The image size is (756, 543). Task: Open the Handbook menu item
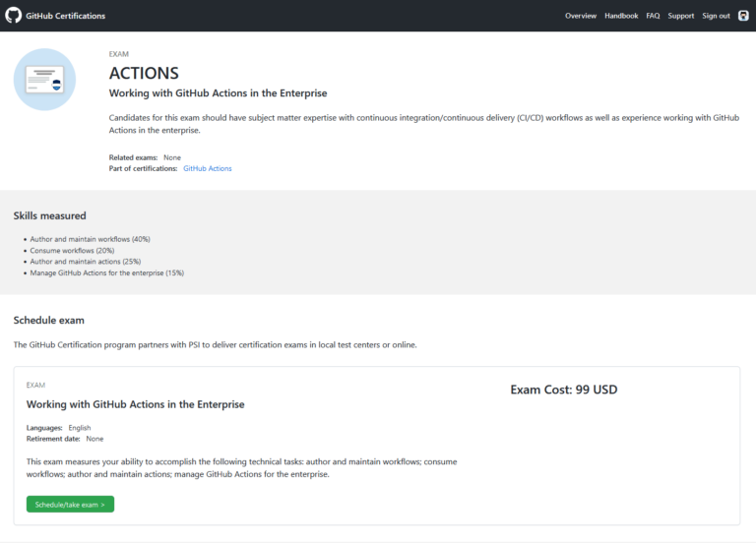pos(621,16)
